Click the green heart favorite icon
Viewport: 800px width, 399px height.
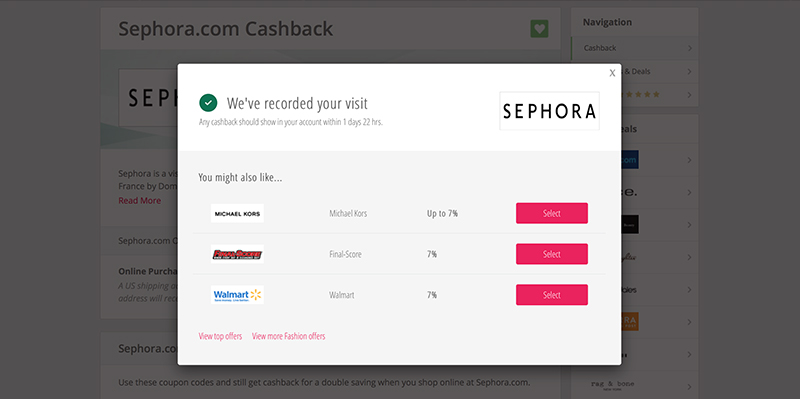[539, 29]
